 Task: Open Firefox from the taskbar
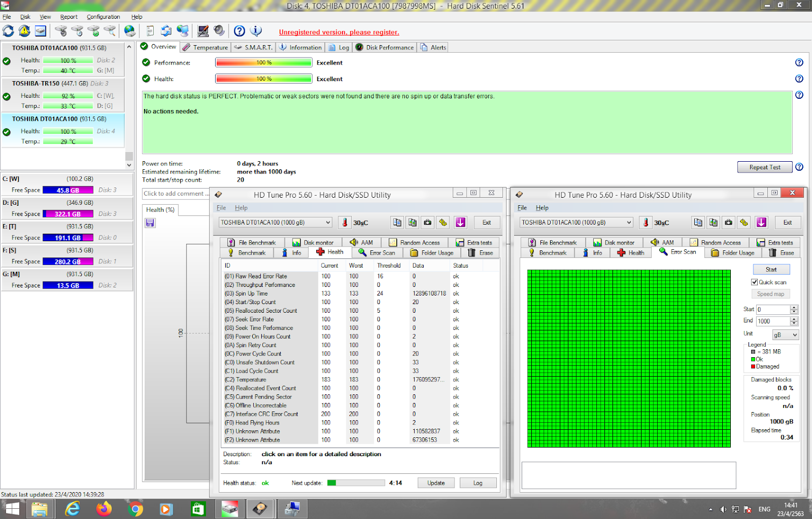point(104,508)
